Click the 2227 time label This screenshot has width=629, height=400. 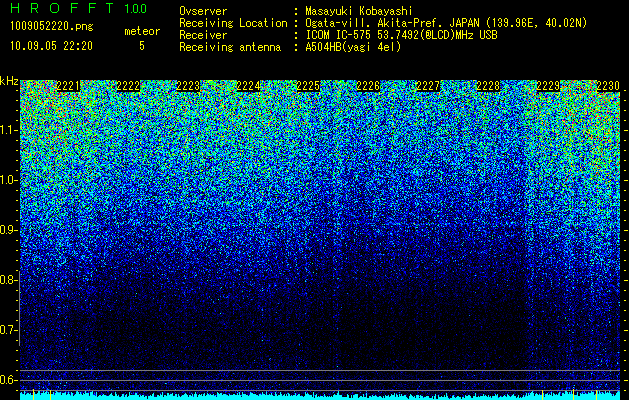428,86
